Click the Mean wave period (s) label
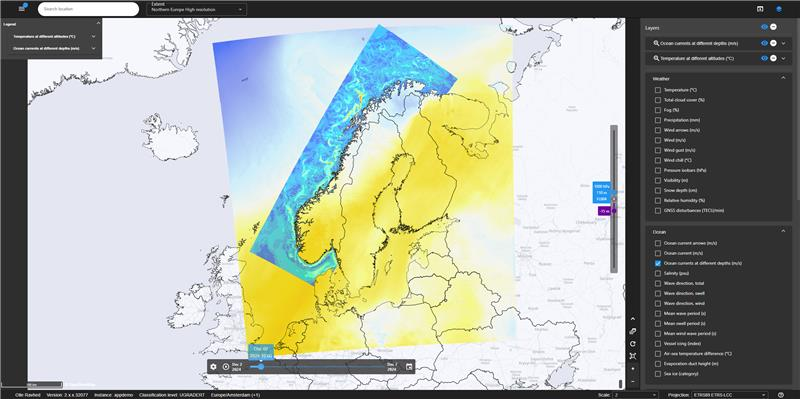 tap(684, 313)
